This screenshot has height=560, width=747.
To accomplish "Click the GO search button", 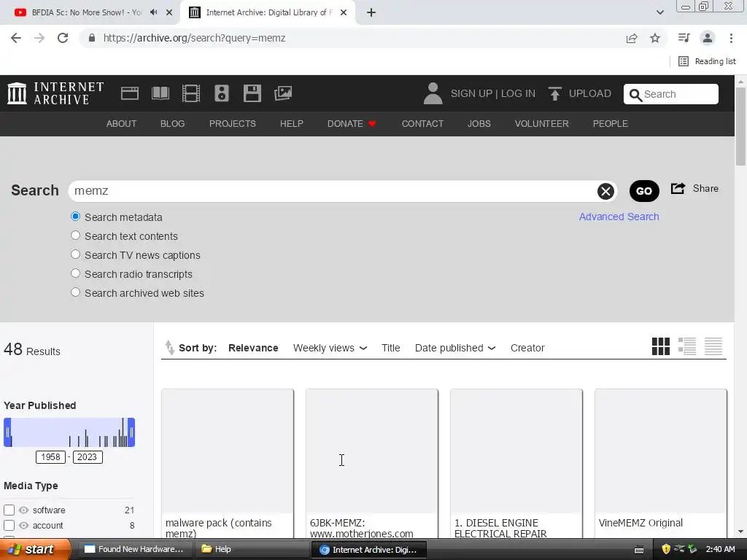I will click(644, 191).
